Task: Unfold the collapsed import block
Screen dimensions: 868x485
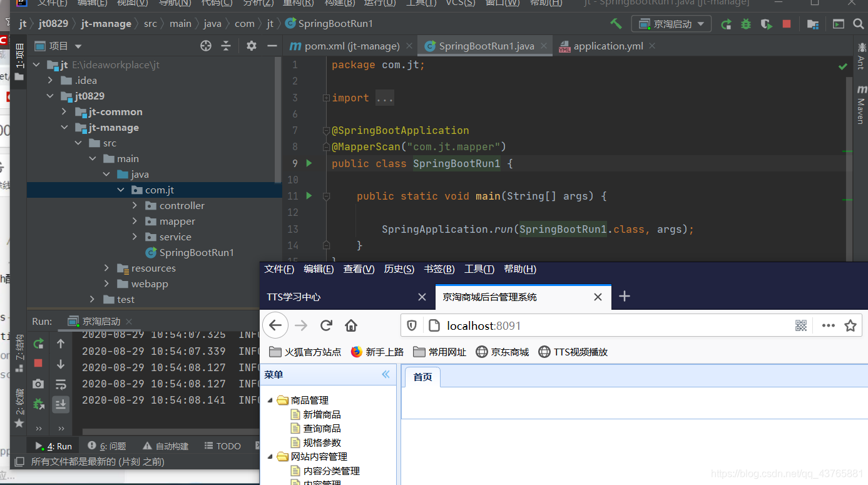Action: tap(326, 98)
